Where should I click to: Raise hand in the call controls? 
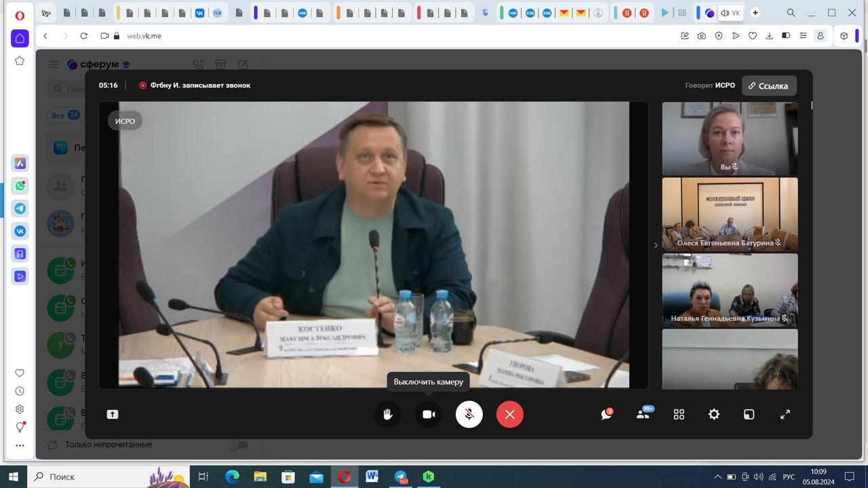click(x=388, y=414)
